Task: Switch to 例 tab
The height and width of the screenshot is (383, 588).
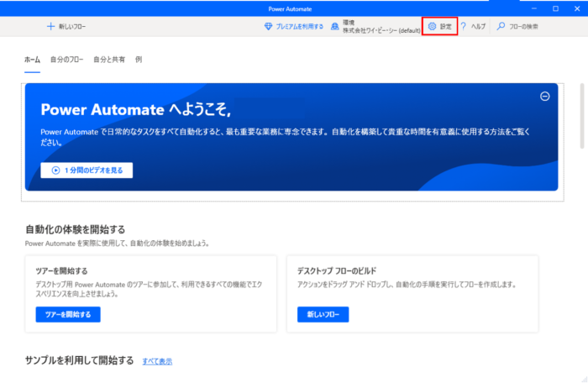Action: [x=139, y=60]
